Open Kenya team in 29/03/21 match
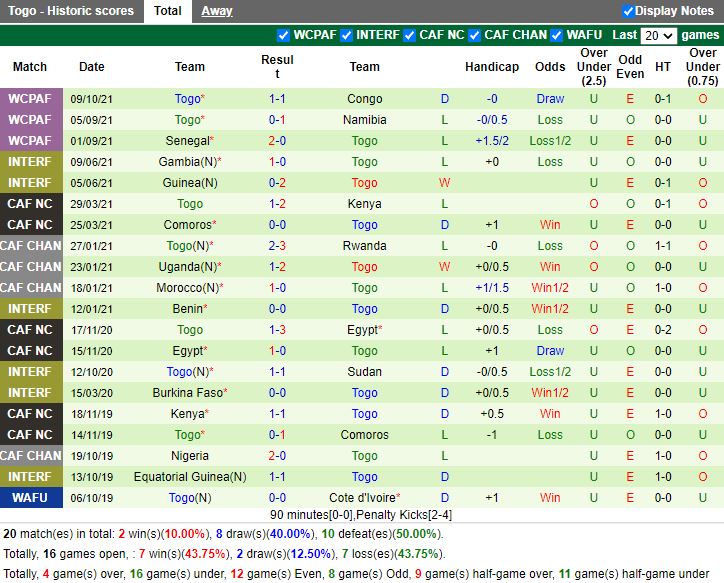 364,204
